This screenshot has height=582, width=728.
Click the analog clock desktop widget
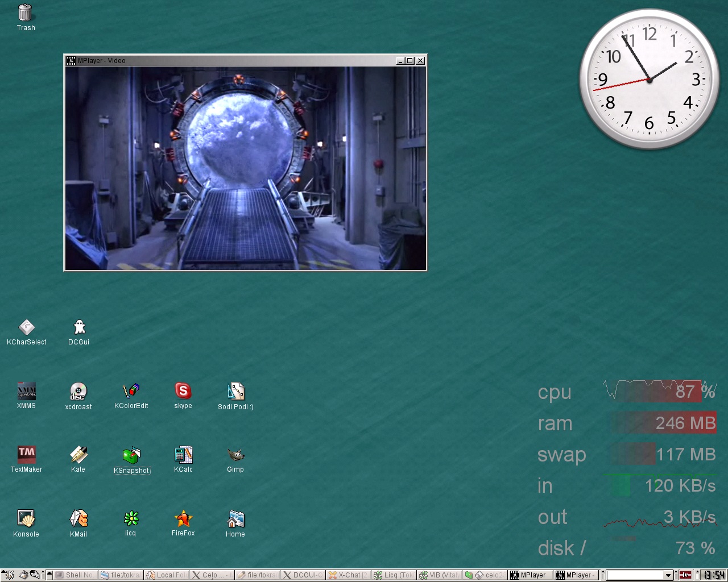(x=649, y=80)
